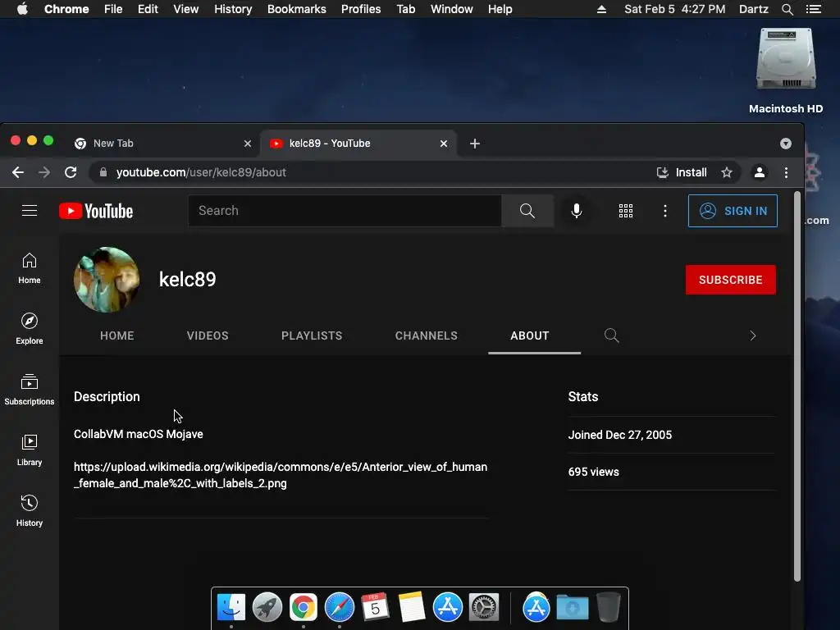The image size is (840, 630).
Task: Open the History menu in menu bar
Action: tap(233, 9)
